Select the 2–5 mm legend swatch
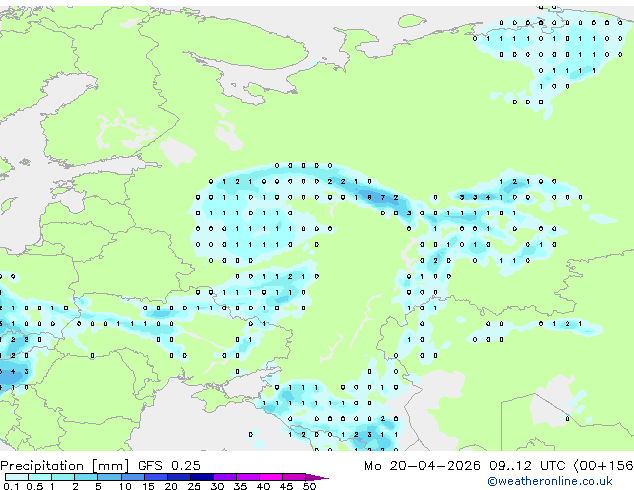The height and width of the screenshot is (490, 634). click(x=86, y=477)
